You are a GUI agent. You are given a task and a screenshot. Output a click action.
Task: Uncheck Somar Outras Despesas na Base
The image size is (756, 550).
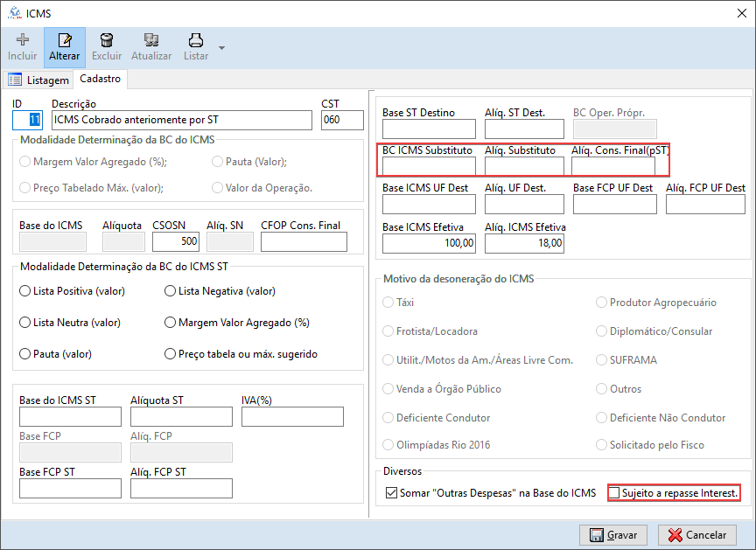pyautogui.click(x=391, y=493)
